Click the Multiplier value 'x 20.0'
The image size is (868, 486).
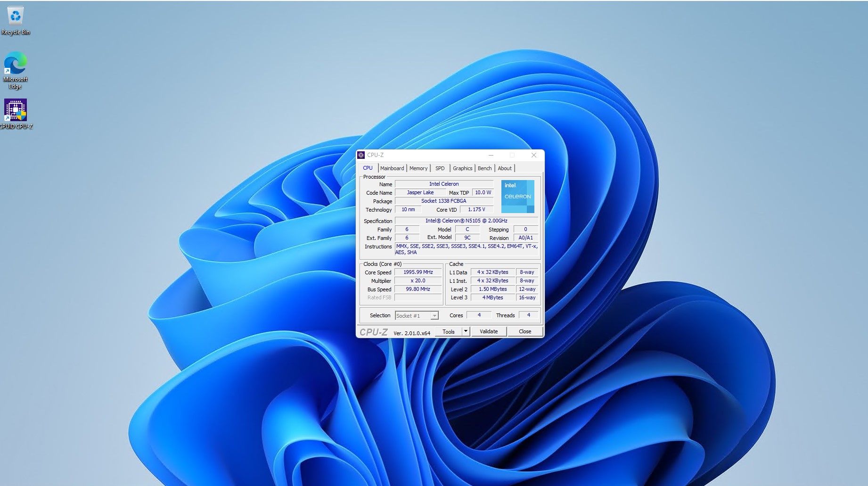418,280
